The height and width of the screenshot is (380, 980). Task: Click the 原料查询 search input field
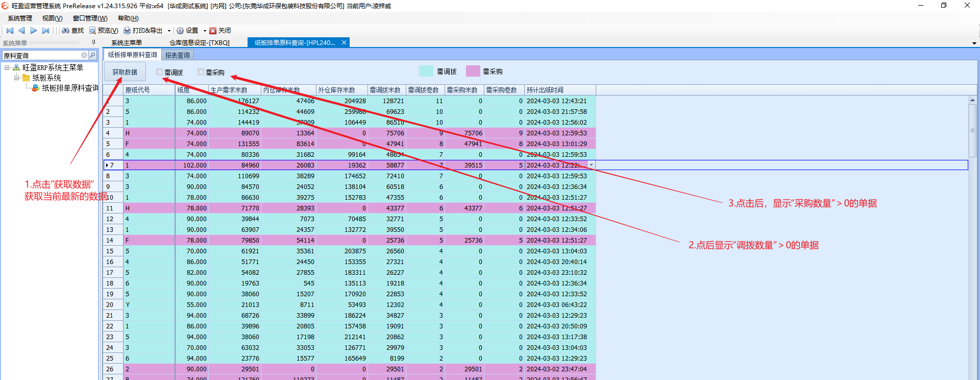click(x=41, y=55)
